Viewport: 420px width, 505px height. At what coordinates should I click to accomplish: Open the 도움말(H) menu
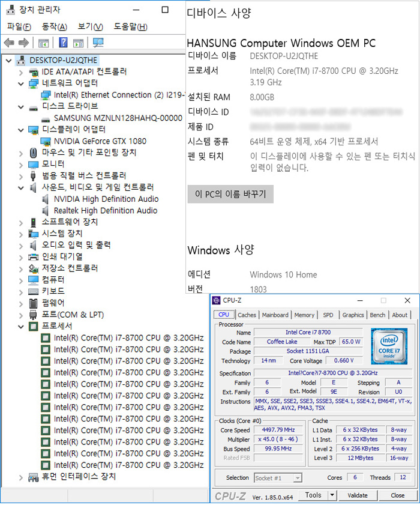pyautogui.click(x=130, y=26)
